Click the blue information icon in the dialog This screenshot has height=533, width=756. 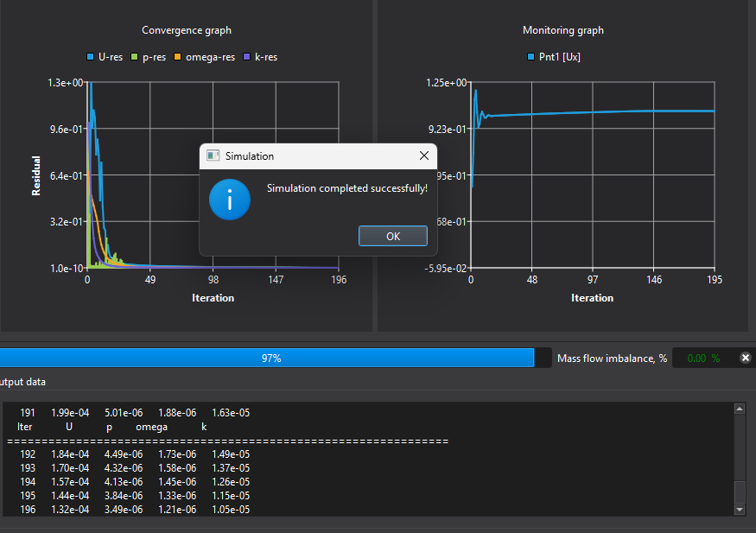click(x=229, y=199)
